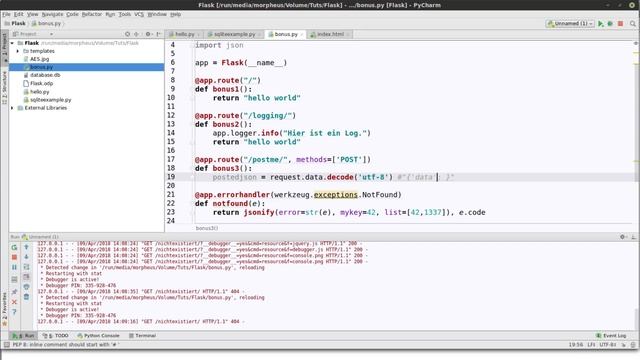The image size is (640, 360).
Task: Click bonus.py breadcrumb in navigation bar
Action: click(46, 24)
